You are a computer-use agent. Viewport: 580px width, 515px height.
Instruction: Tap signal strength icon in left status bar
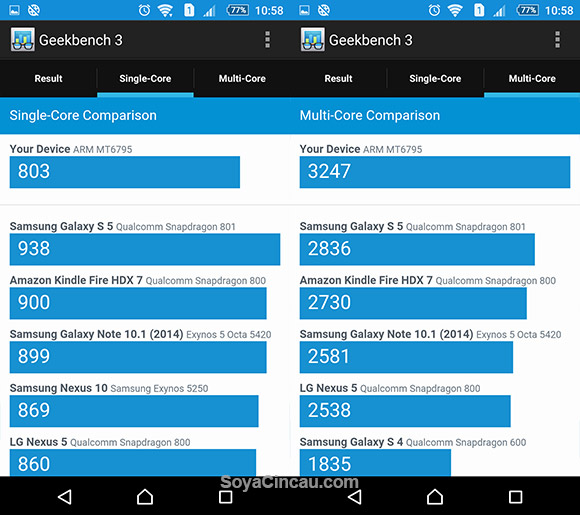209,11
